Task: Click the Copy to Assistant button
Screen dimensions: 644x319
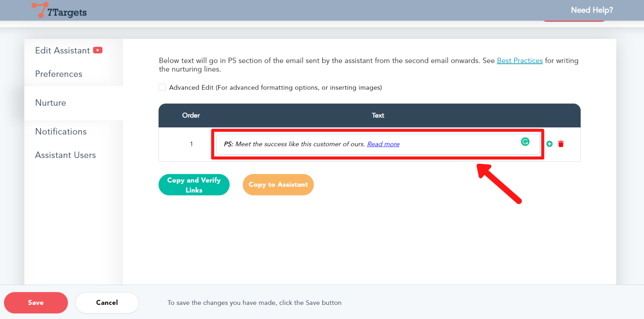Action: tap(278, 185)
